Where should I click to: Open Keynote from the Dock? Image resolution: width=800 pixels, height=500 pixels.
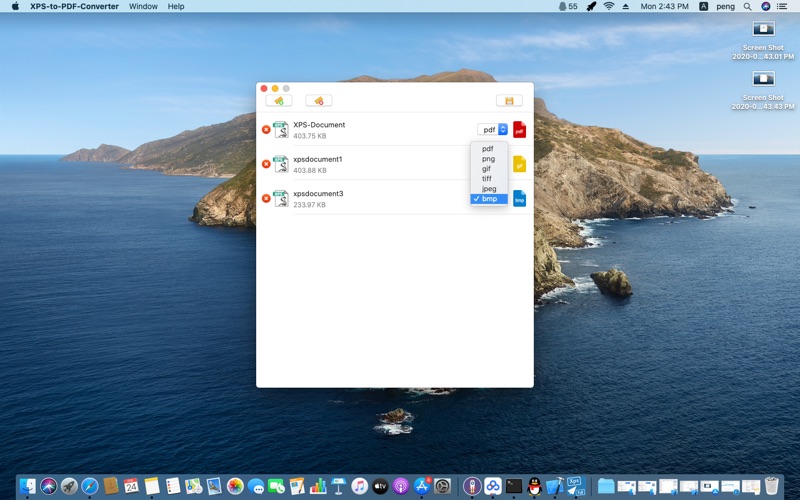tap(338, 486)
